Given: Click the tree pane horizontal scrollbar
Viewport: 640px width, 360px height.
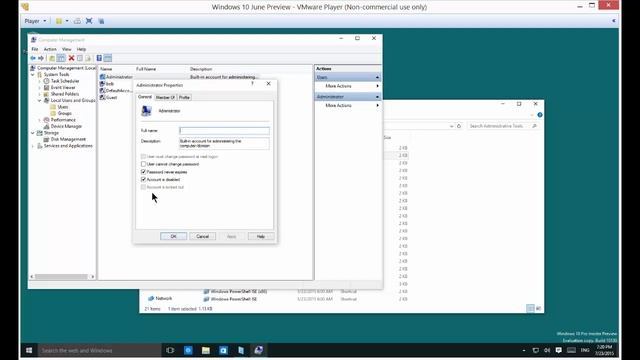Looking at the screenshot, I should [x=62, y=277].
